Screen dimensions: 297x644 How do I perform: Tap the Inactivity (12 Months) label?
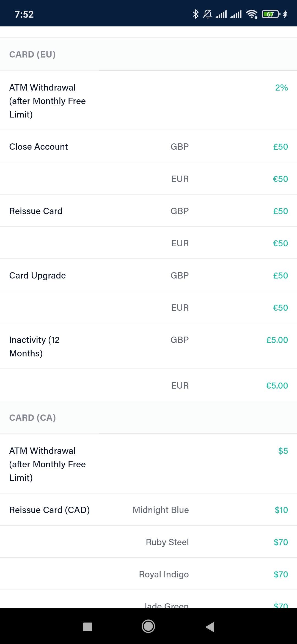(34, 346)
